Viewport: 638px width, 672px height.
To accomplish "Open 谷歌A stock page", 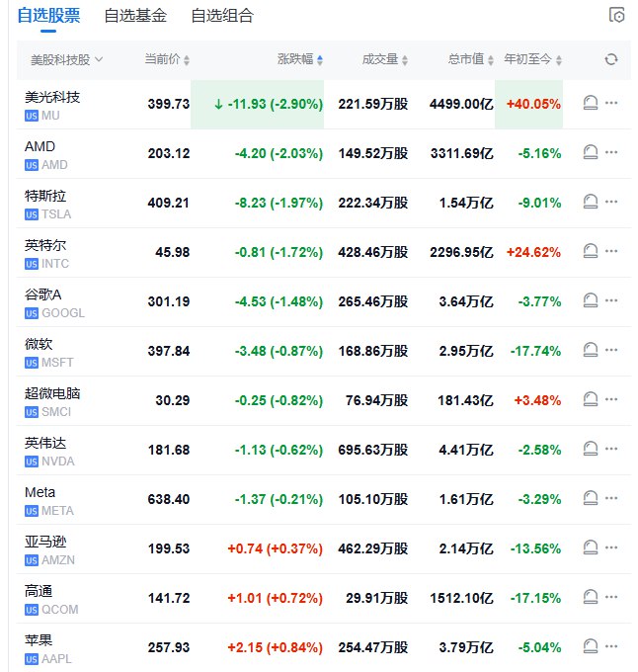I will pyautogui.click(x=42, y=294).
